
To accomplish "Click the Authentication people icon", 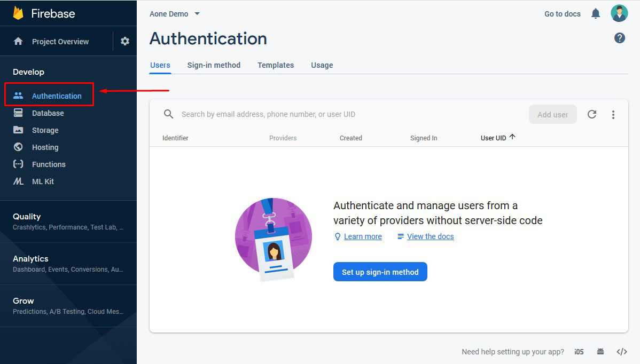I will (18, 96).
